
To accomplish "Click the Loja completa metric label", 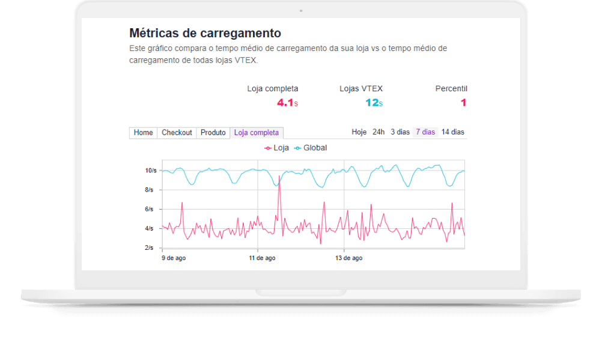I will (273, 89).
